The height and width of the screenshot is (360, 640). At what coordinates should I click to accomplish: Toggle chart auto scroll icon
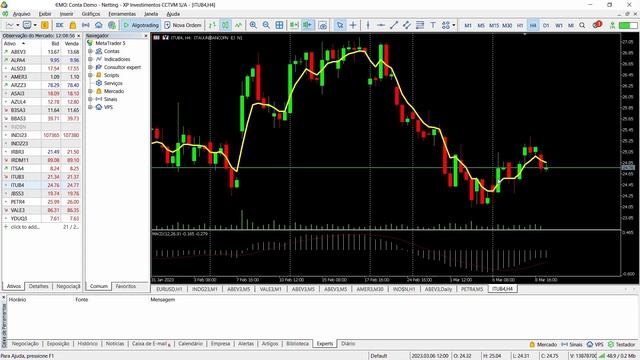click(294, 25)
